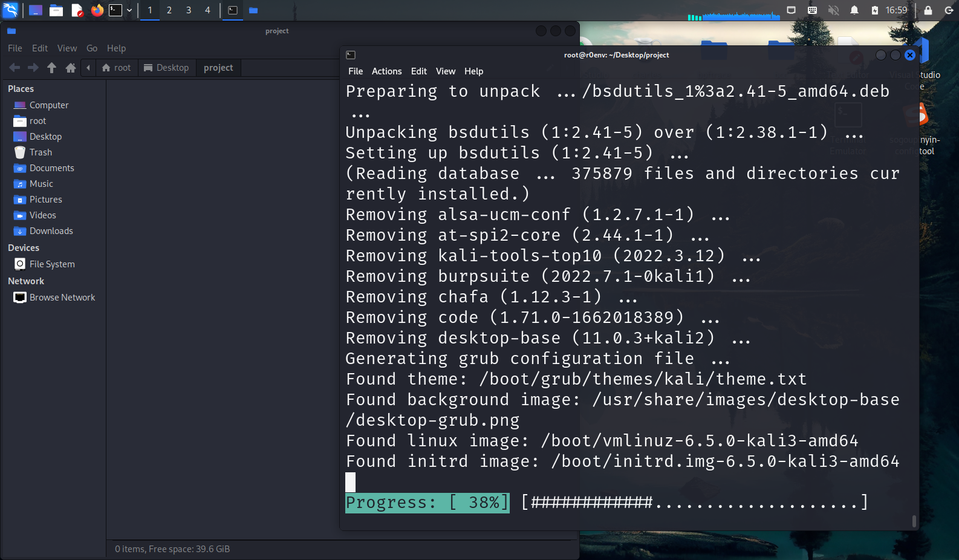Go back in the file manager
The image size is (959, 560).
pyautogui.click(x=15, y=68)
